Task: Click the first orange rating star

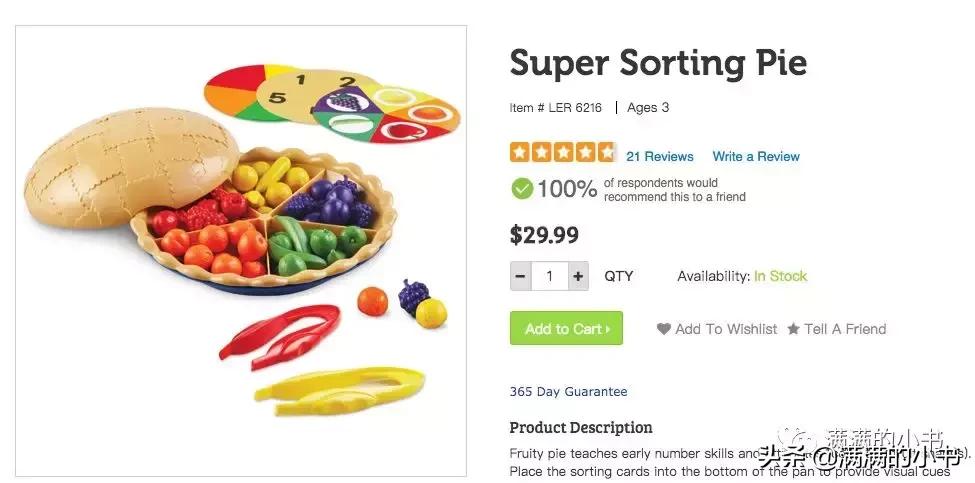Action: [x=520, y=153]
